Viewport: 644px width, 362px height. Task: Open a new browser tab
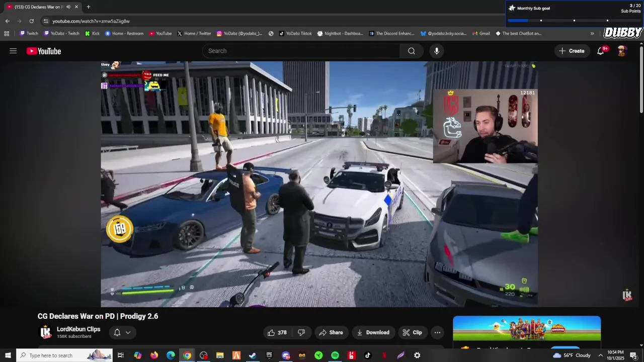click(x=89, y=7)
